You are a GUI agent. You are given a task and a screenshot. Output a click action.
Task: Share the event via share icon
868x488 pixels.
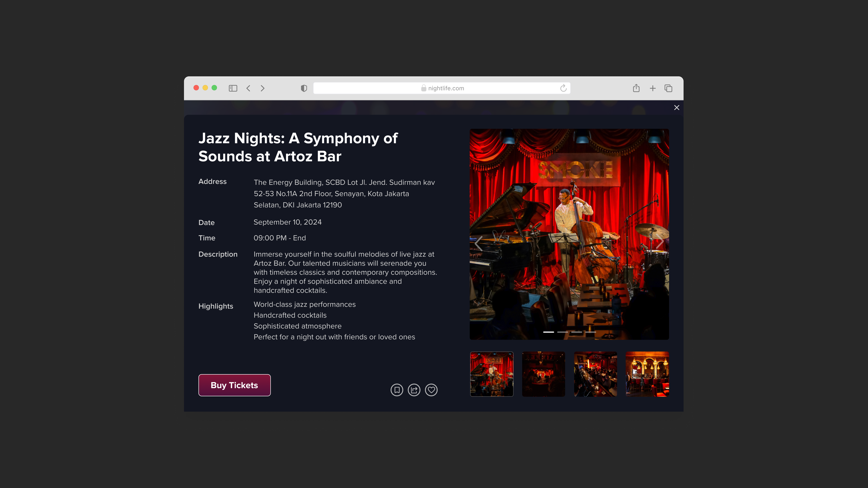(x=414, y=390)
